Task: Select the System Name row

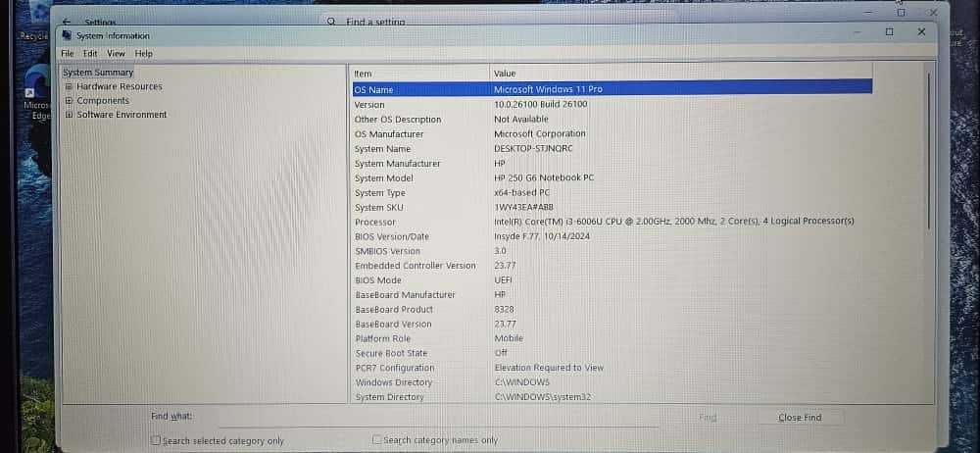Action: (x=612, y=149)
